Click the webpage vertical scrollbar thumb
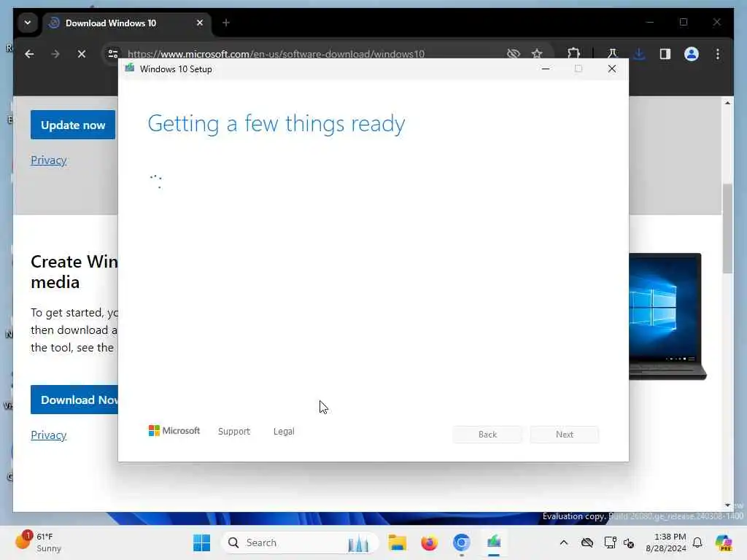747x560 pixels. pyautogui.click(x=727, y=228)
